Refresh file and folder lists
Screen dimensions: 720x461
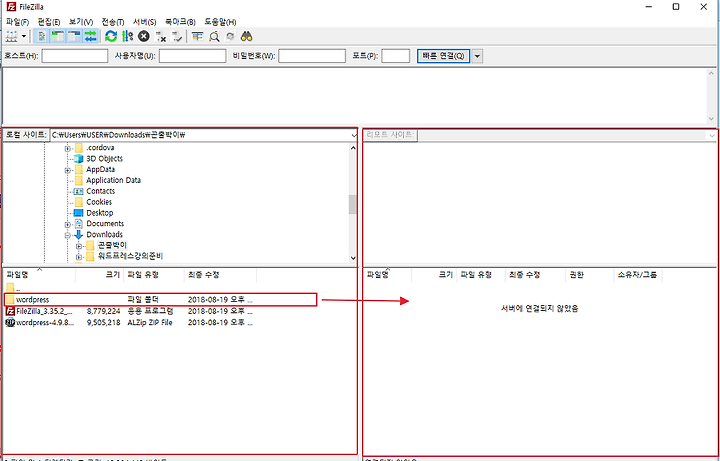click(x=111, y=36)
